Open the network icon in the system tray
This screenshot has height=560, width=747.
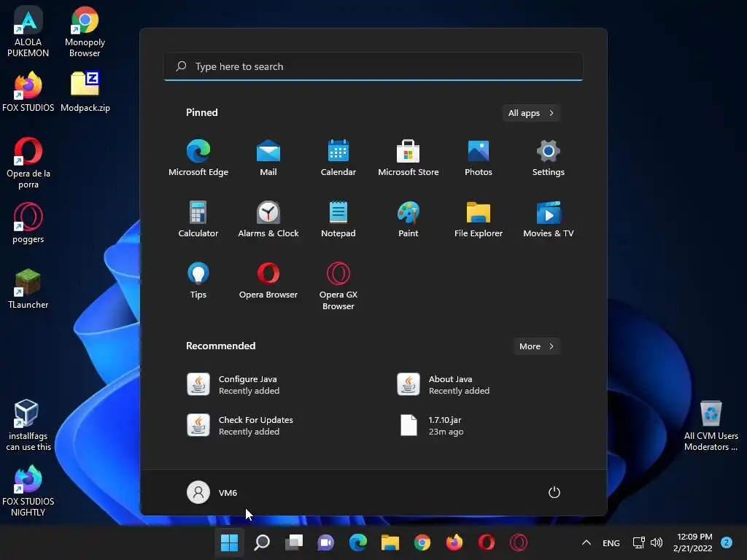pyautogui.click(x=639, y=542)
